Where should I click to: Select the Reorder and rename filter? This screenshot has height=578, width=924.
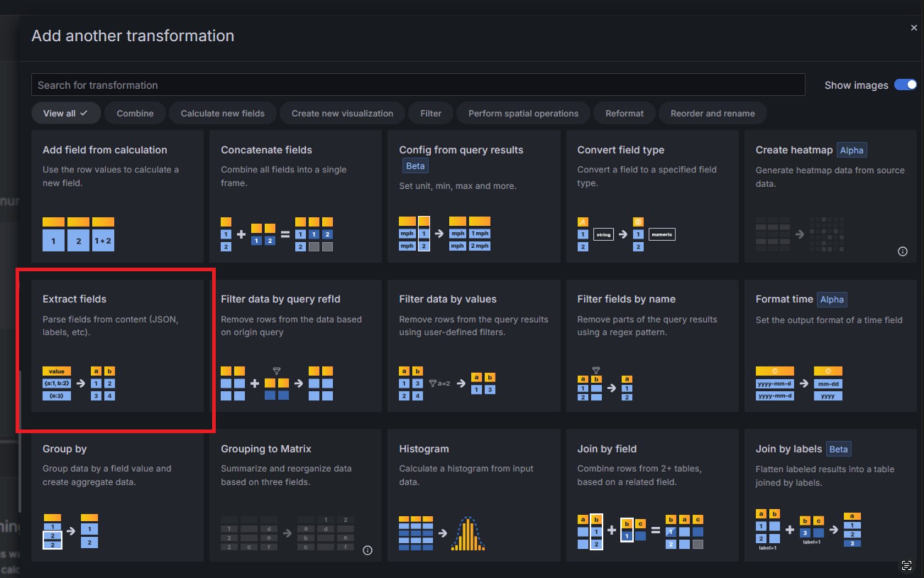[x=712, y=113]
